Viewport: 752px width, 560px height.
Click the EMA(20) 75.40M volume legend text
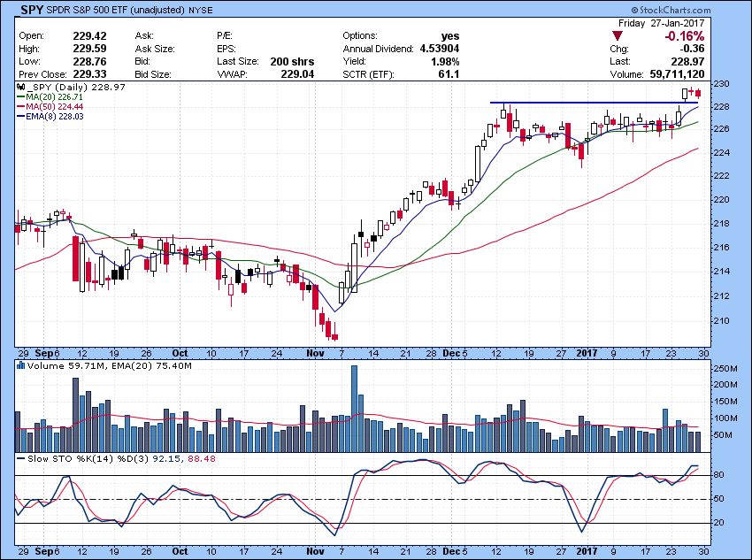coord(151,366)
